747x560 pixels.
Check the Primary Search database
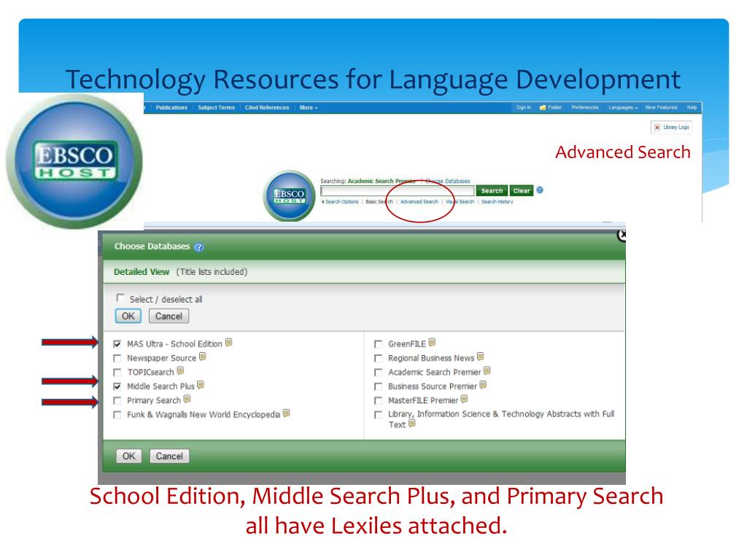tap(117, 400)
